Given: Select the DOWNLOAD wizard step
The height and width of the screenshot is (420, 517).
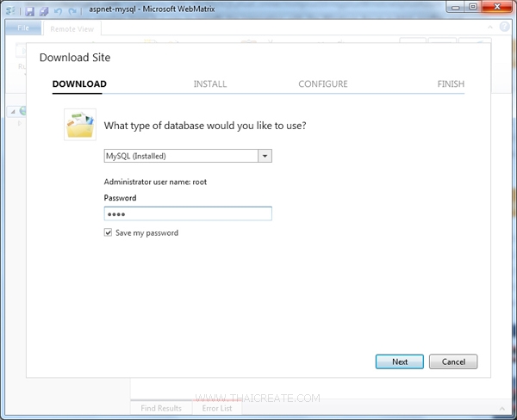Looking at the screenshot, I should click(x=79, y=84).
